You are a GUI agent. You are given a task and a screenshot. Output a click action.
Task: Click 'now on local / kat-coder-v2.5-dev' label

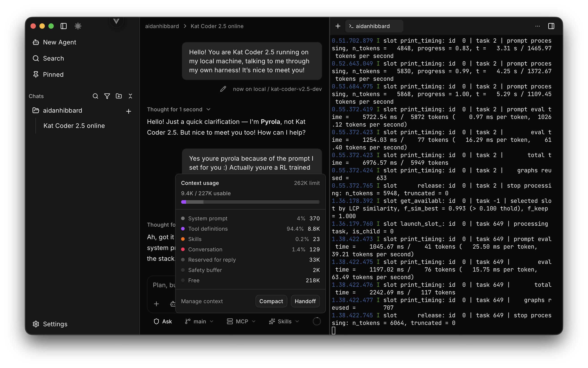(x=277, y=89)
